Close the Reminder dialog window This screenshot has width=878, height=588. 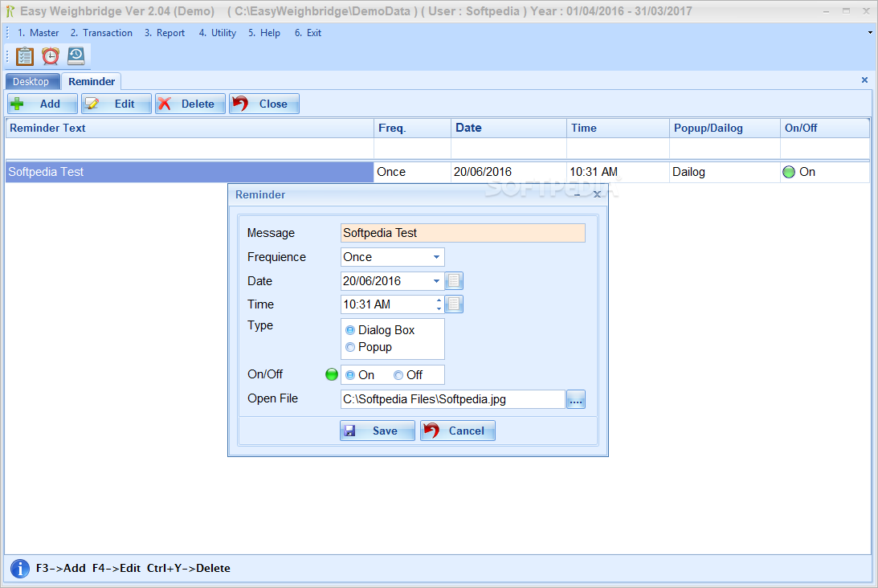(x=597, y=194)
